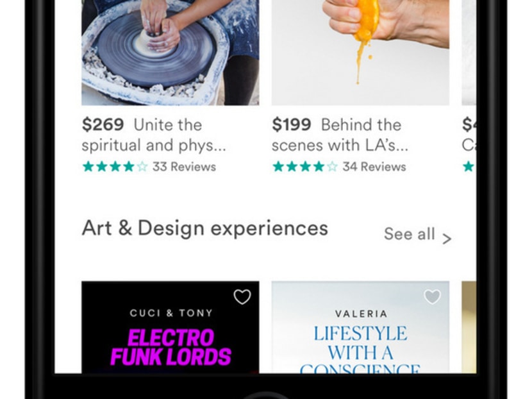Tap the empty fifth star on $199 listing

pyautogui.click(x=331, y=167)
